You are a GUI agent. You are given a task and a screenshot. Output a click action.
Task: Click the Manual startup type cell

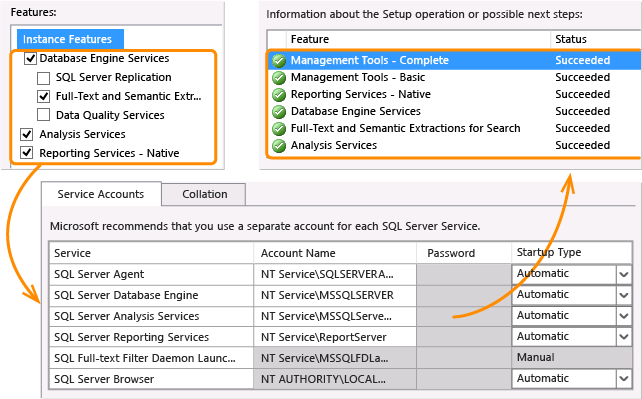(x=572, y=358)
